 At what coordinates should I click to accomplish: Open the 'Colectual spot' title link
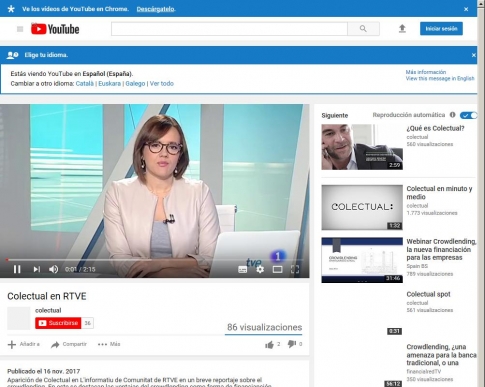pos(428,294)
